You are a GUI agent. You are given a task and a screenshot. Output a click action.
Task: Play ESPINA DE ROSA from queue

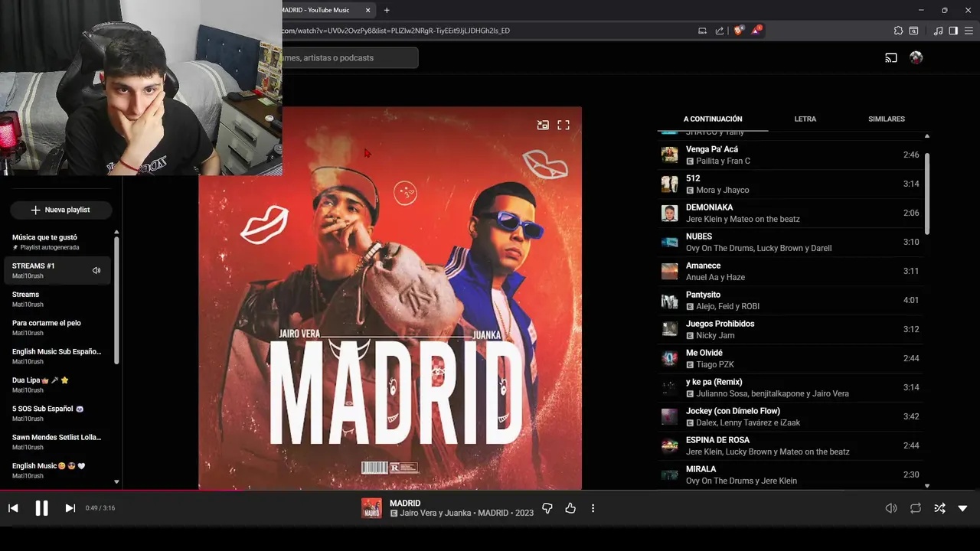790,445
